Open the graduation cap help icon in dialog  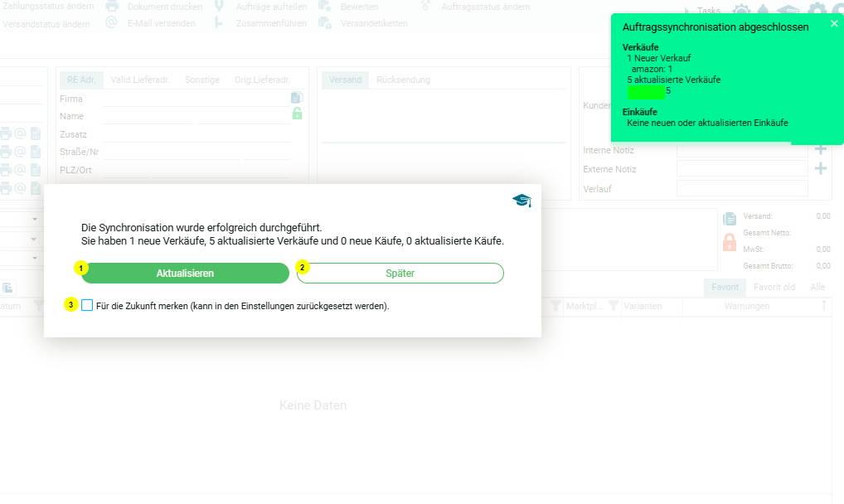point(521,201)
